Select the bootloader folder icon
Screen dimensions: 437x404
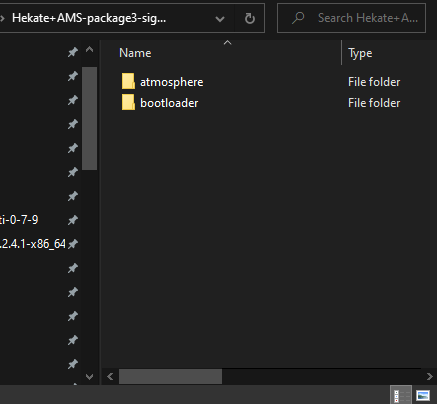pos(128,102)
